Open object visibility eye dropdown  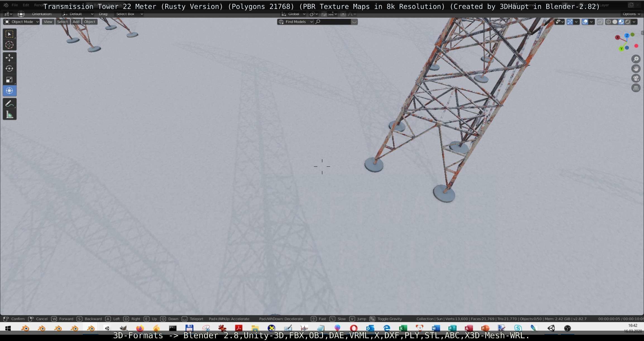560,22
